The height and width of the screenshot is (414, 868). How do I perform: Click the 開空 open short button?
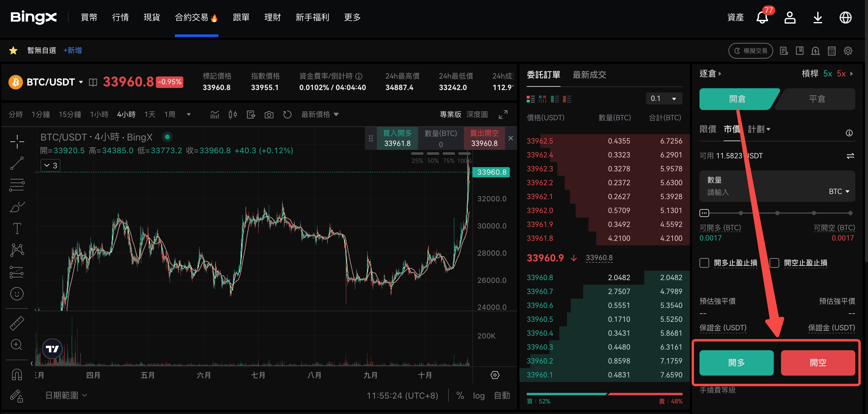(x=818, y=362)
